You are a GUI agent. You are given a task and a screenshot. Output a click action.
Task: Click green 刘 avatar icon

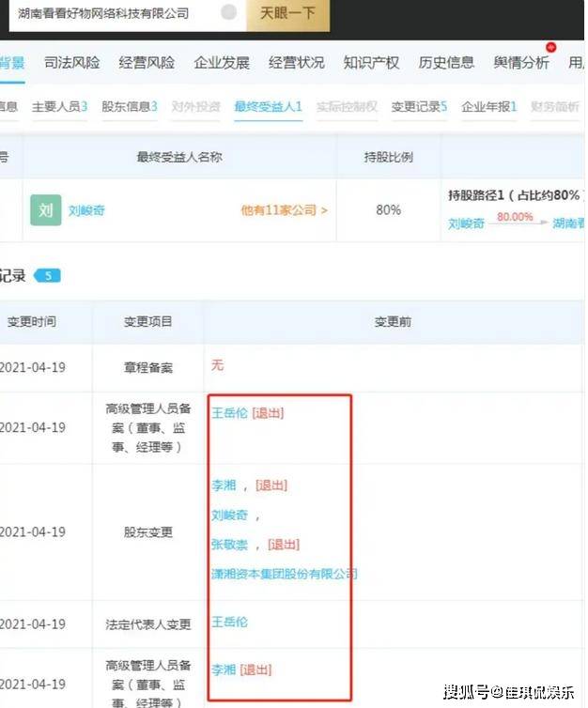point(46,210)
